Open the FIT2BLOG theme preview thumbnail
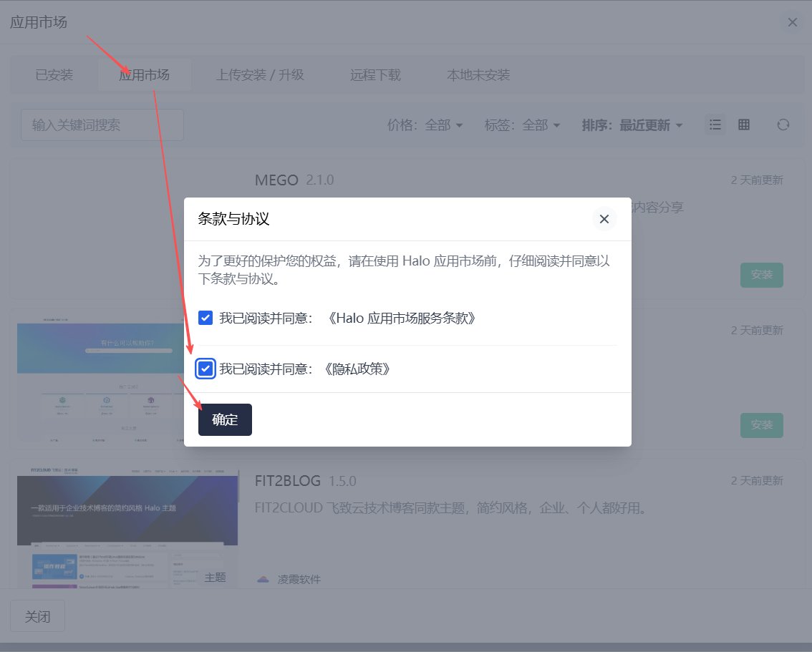Viewport: 812px width, 652px height. click(127, 526)
